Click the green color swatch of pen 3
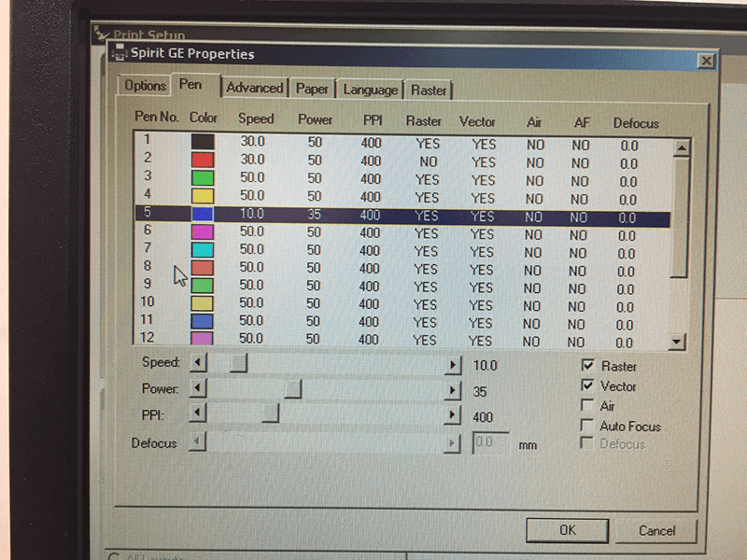747x560 pixels. point(203,177)
